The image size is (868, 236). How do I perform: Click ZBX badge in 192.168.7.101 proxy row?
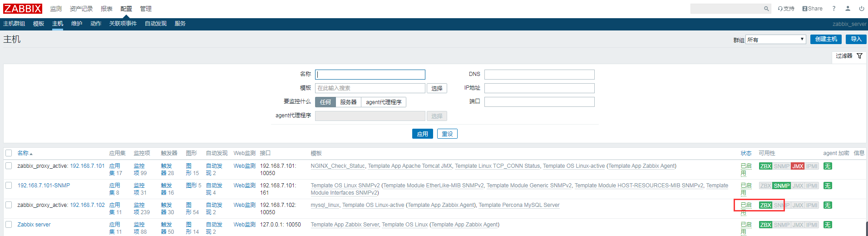coord(765,166)
